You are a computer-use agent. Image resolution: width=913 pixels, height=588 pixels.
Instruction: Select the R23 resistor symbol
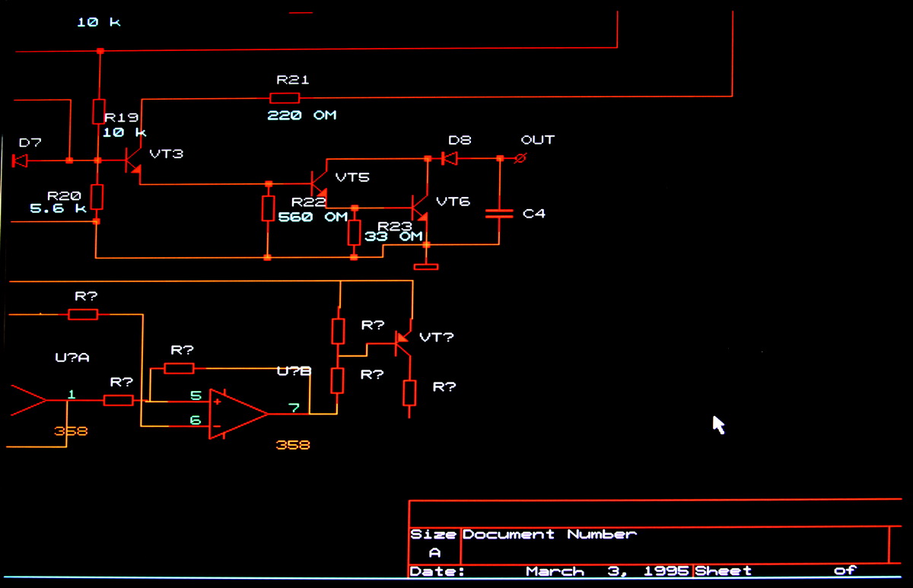click(x=354, y=233)
